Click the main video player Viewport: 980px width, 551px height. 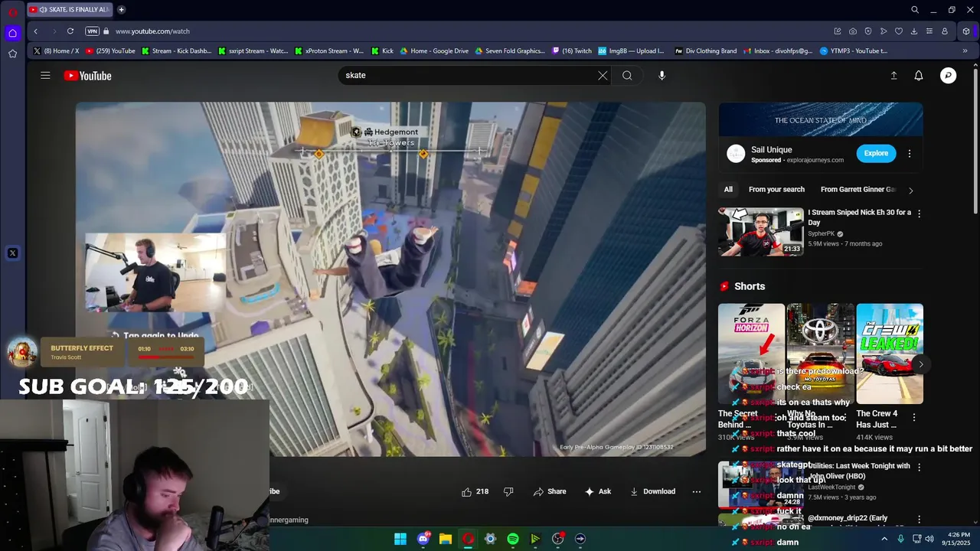point(390,279)
